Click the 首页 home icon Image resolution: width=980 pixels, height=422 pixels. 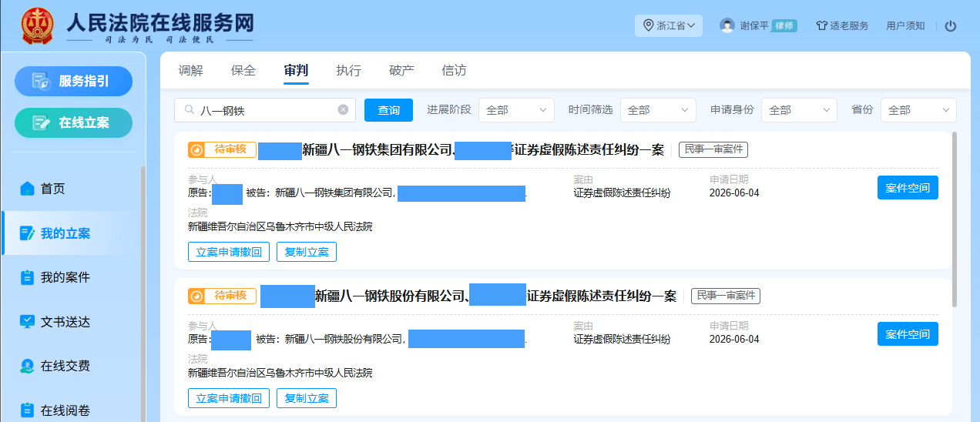pos(28,189)
